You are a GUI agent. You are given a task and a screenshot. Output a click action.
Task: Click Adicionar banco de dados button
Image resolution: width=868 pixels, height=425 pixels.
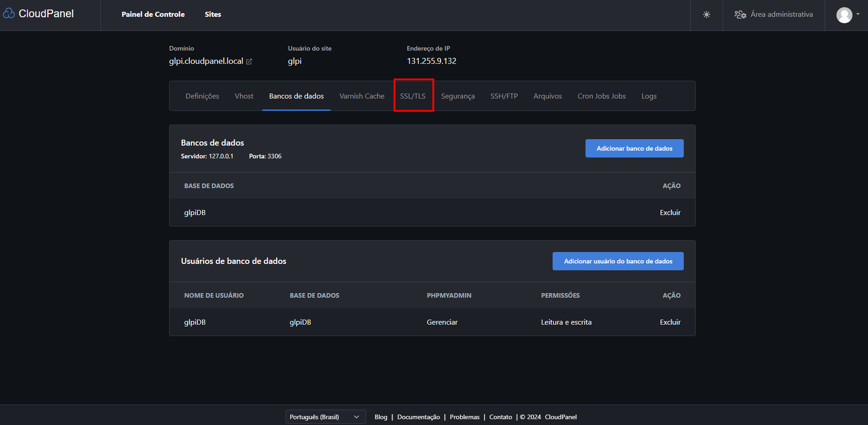click(634, 149)
